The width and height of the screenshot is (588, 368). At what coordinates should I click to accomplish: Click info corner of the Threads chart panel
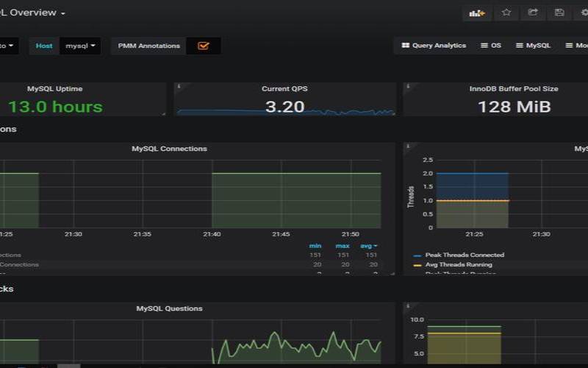click(408, 146)
